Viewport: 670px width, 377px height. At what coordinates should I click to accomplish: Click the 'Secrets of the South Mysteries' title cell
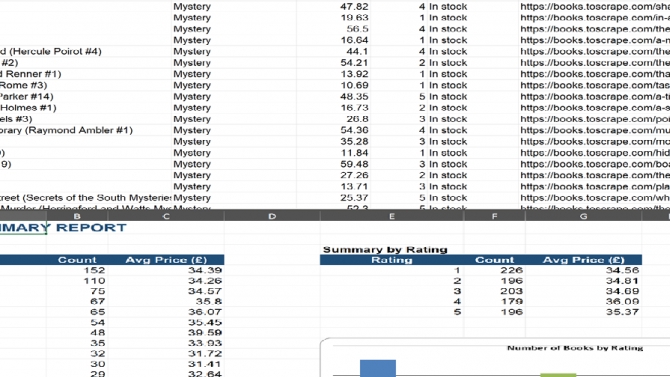tap(85, 198)
